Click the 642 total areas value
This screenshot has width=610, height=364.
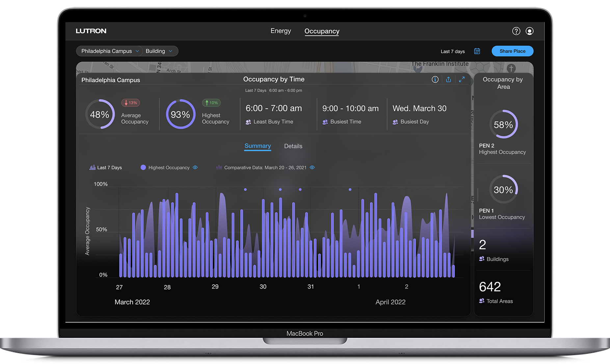click(x=490, y=287)
